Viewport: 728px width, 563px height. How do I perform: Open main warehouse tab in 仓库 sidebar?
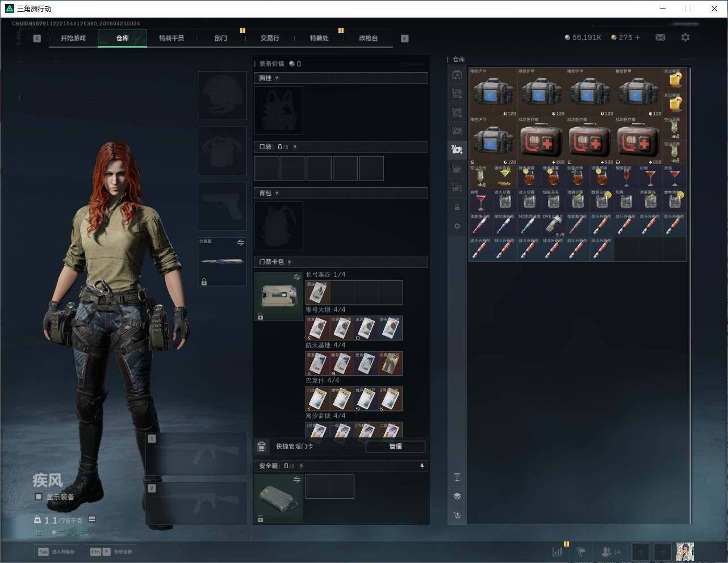[x=457, y=75]
